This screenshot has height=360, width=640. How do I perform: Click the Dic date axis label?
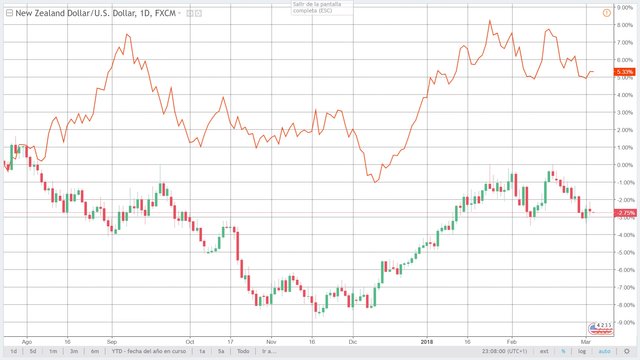(353, 342)
